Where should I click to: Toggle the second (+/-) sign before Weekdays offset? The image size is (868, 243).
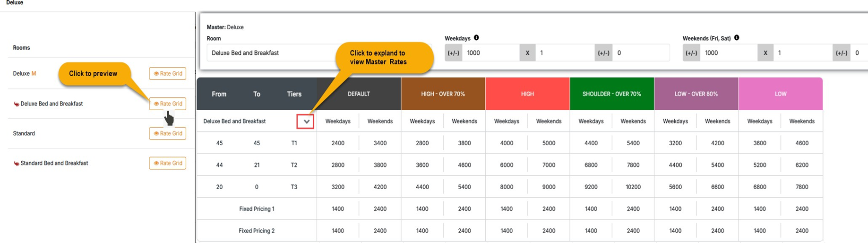point(603,53)
